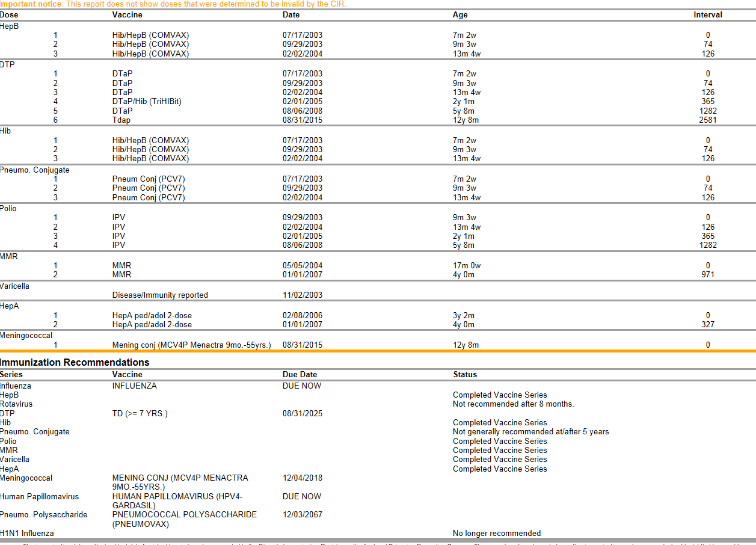
Task: Click age "4y 0m" in HepA dose 2 row
Action: pyautogui.click(x=464, y=325)
